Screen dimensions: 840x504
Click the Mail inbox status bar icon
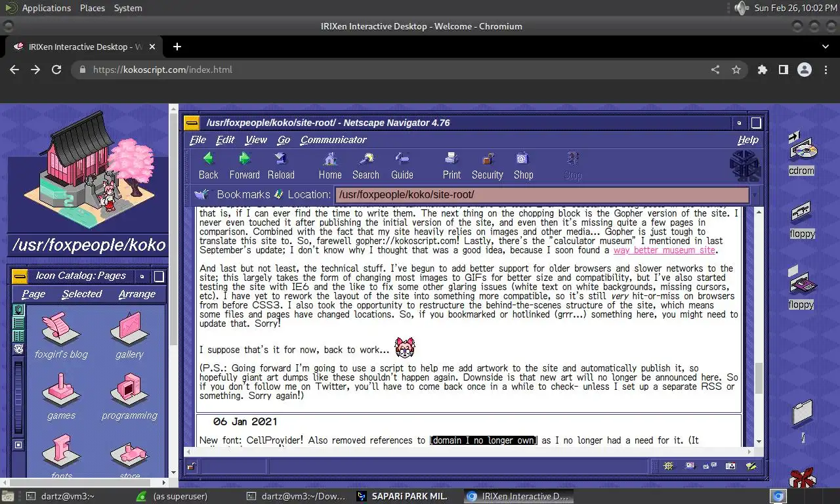point(690,466)
